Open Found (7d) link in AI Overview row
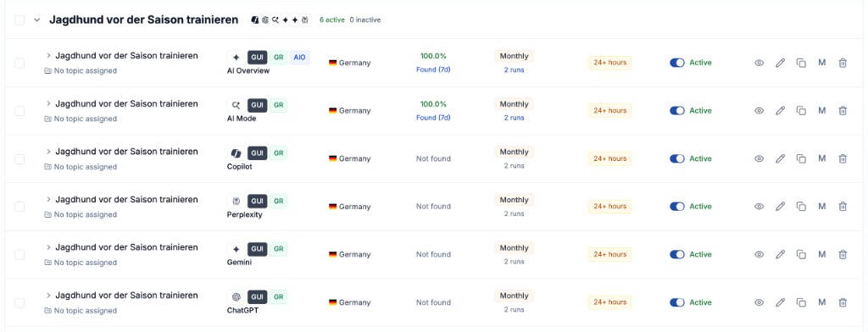The height and width of the screenshot is (332, 868). [x=433, y=69]
